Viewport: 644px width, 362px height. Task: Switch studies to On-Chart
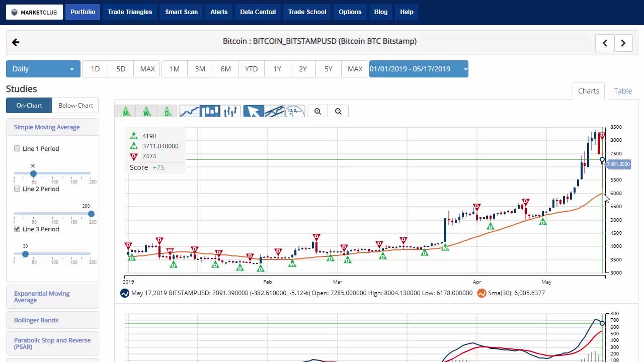pyautogui.click(x=29, y=106)
